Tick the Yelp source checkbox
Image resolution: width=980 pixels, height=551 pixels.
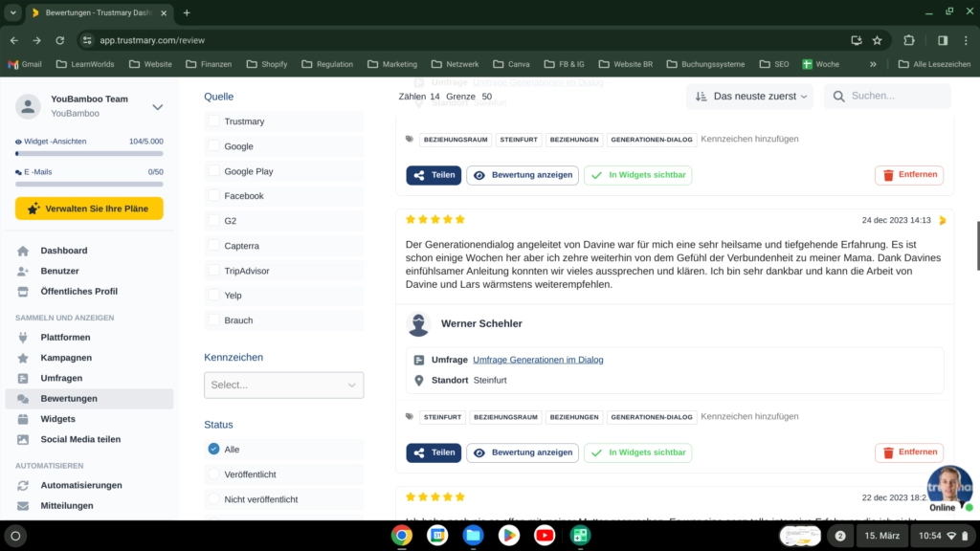tap(213, 295)
